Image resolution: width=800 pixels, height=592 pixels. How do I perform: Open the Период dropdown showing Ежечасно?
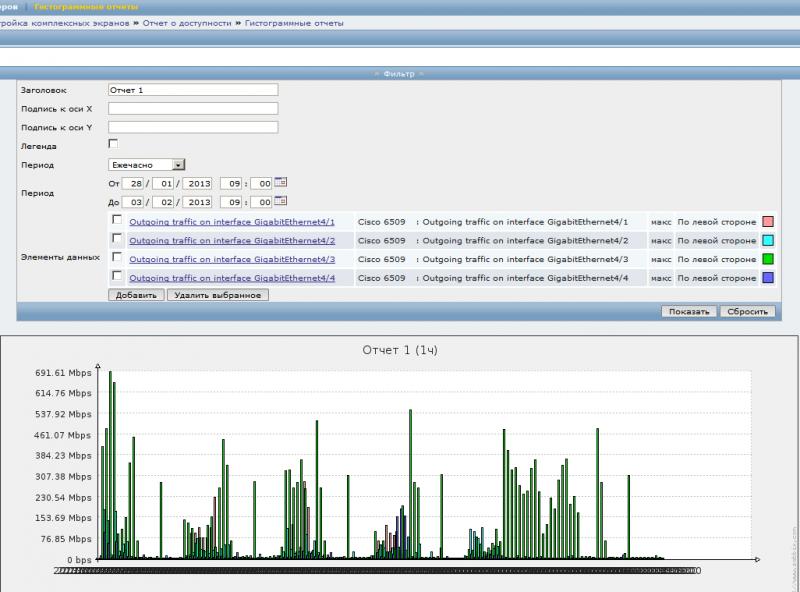[x=146, y=164]
